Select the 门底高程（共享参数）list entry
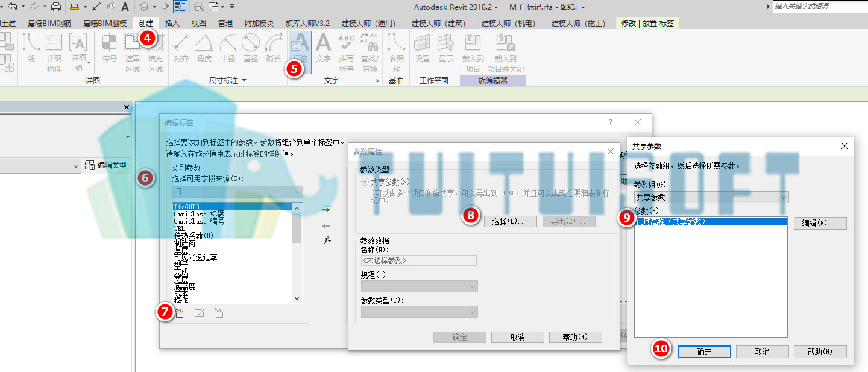 tap(711, 221)
